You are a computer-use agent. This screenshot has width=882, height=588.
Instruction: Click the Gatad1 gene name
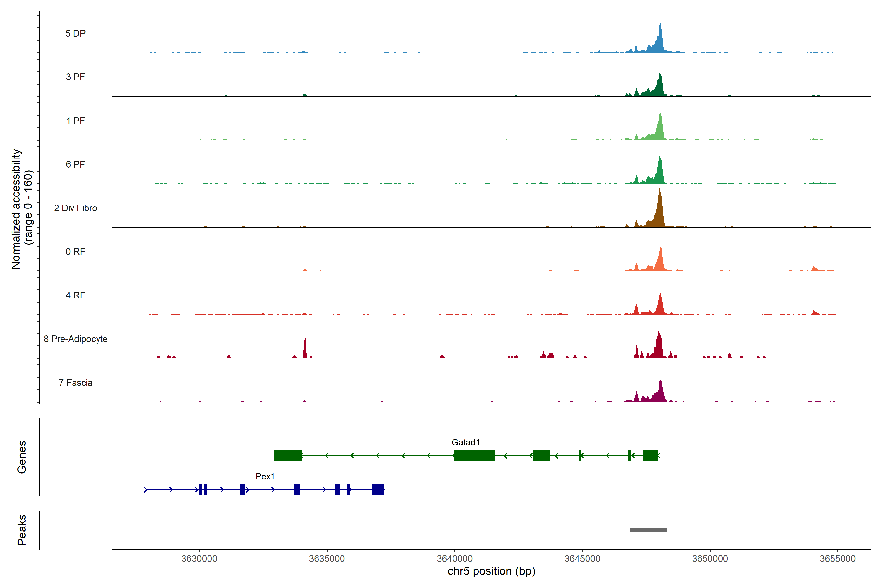coord(465,442)
